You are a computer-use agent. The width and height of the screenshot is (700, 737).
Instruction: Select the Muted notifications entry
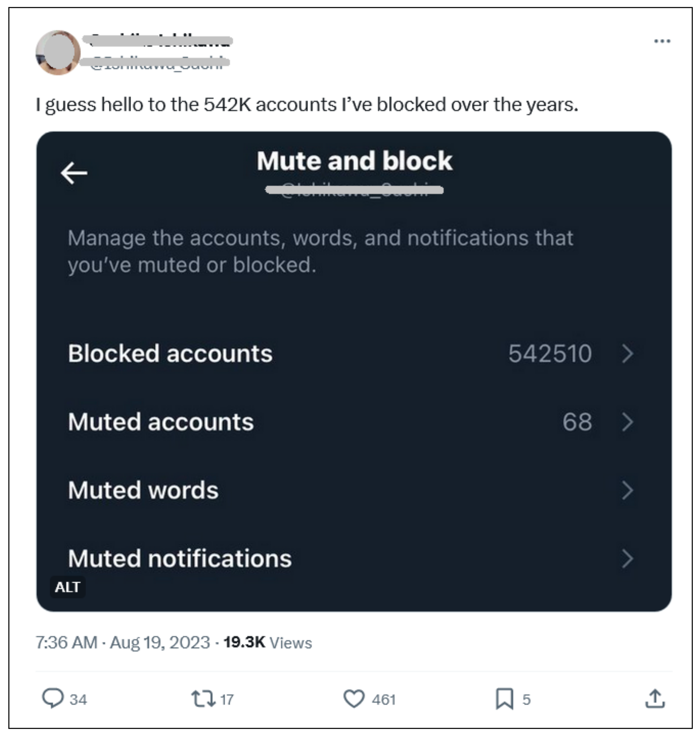pyautogui.click(x=180, y=559)
